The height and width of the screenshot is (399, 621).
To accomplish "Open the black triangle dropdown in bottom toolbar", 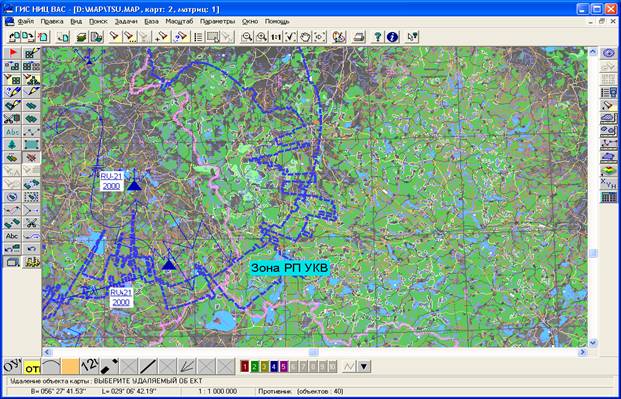I will pos(364,366).
